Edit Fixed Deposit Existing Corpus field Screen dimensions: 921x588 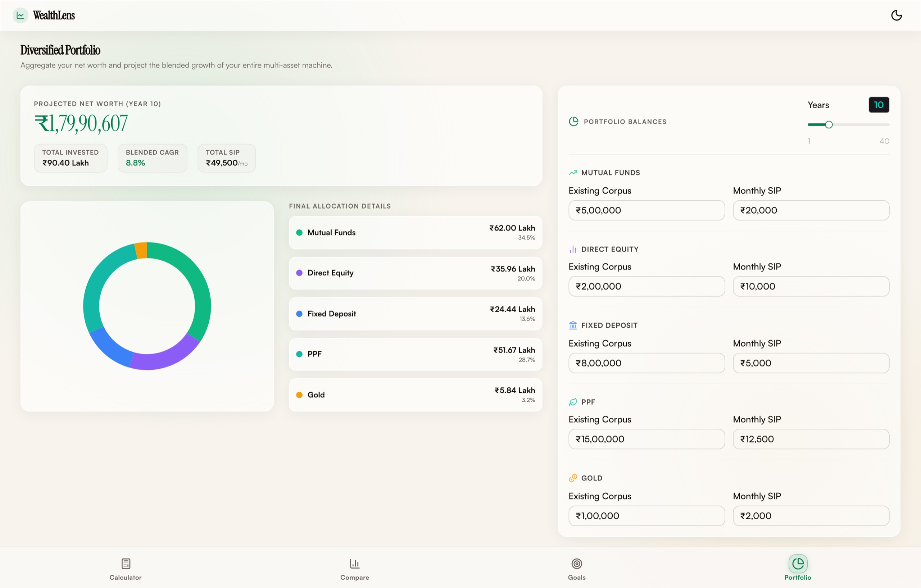point(646,363)
